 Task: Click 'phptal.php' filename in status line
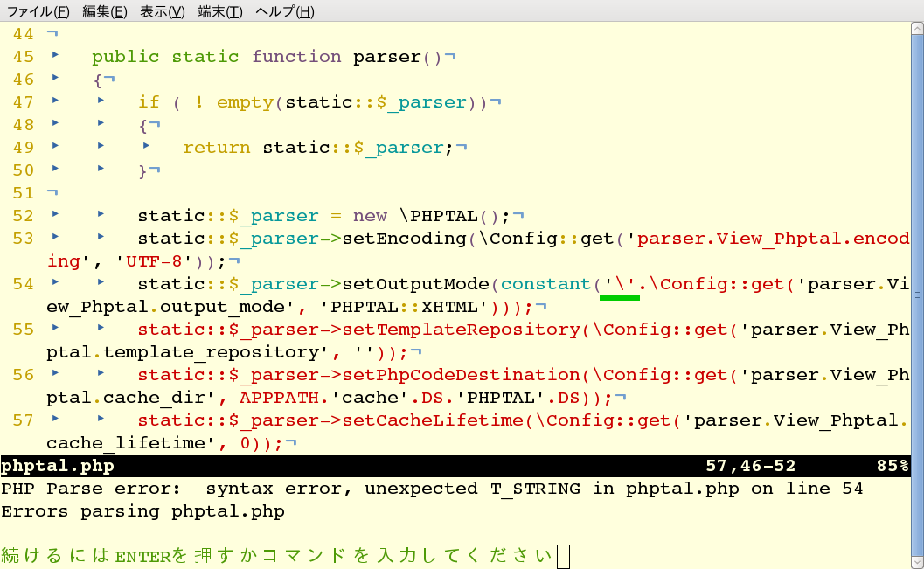[x=57, y=466]
